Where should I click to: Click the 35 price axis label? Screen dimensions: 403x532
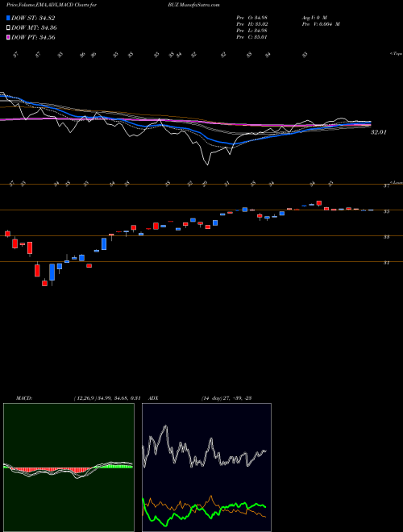coord(386,211)
